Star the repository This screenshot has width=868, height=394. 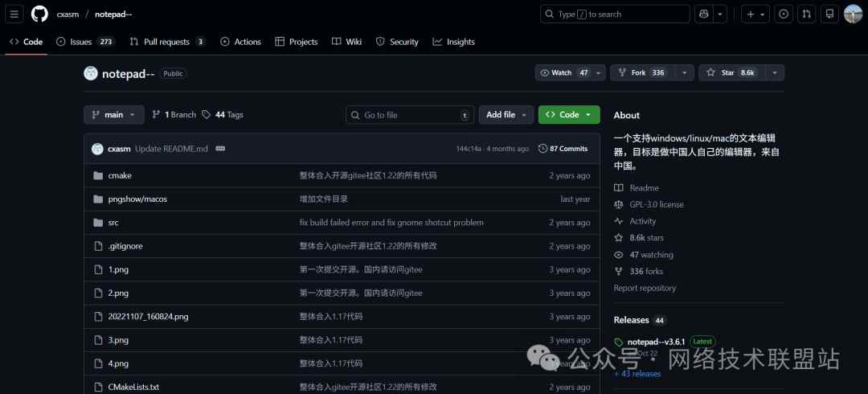click(x=732, y=72)
